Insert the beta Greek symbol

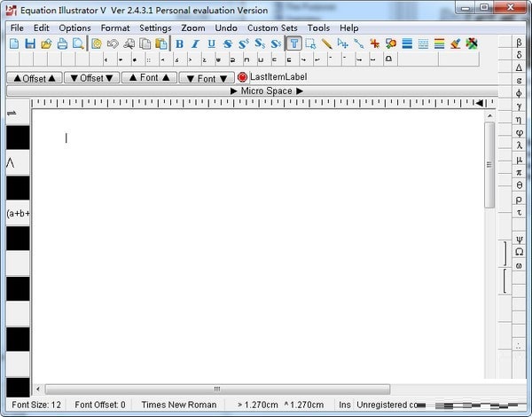519,43
